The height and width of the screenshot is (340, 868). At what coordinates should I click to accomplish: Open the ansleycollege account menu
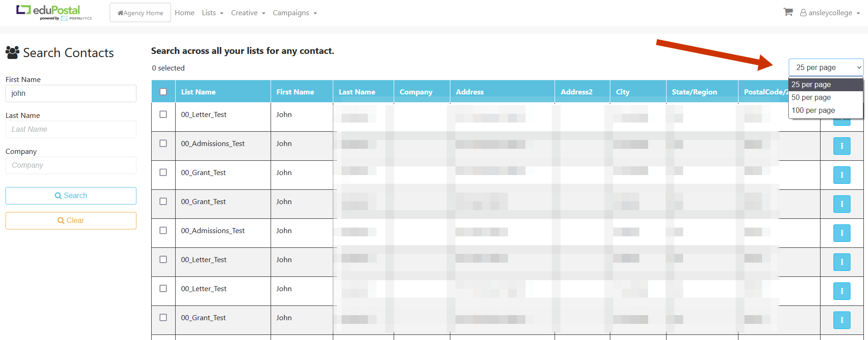pos(830,13)
